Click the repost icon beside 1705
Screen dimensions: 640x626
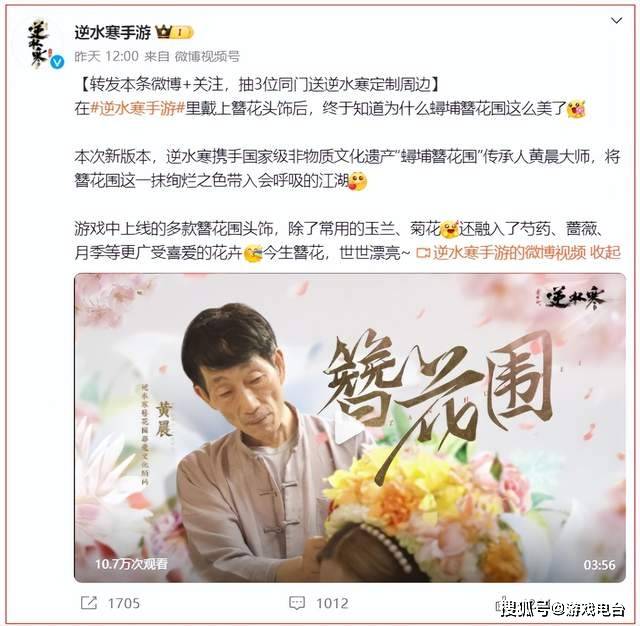pyautogui.click(x=89, y=603)
